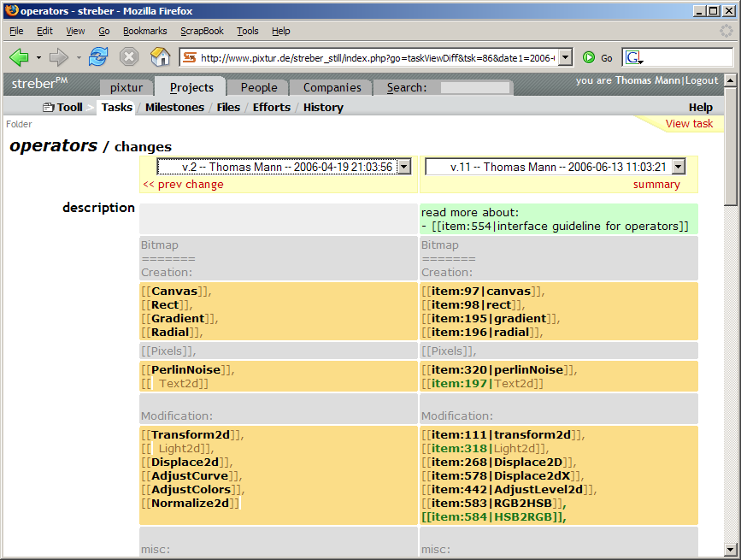Open the v.2 version selector dropdown
741x560 pixels.
[404, 167]
